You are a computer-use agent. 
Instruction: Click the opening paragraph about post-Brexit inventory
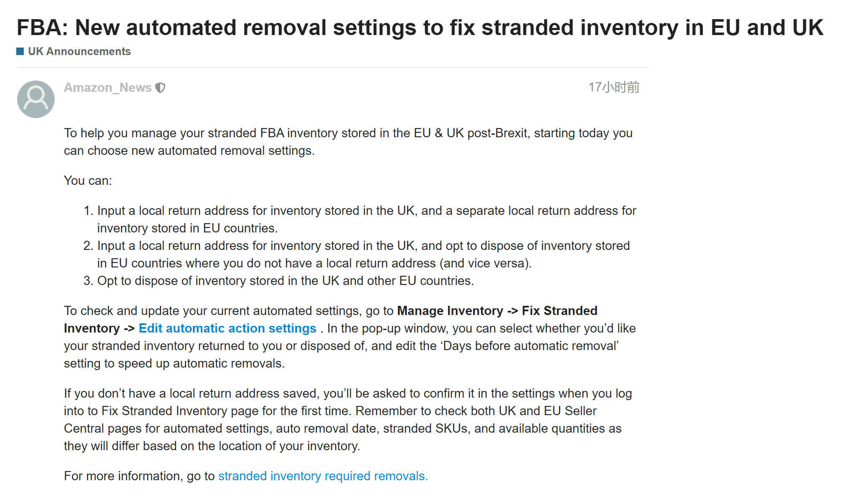pyautogui.click(x=348, y=142)
